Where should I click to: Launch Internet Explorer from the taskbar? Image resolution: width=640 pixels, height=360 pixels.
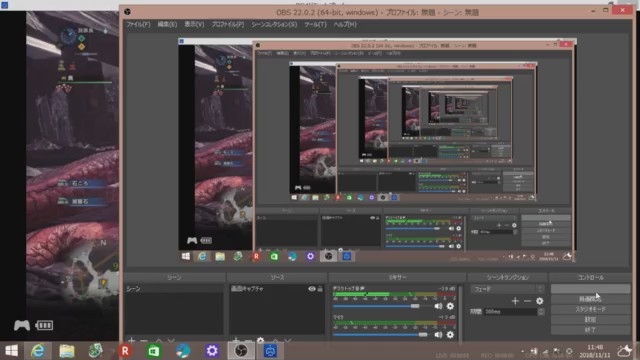coord(38,351)
